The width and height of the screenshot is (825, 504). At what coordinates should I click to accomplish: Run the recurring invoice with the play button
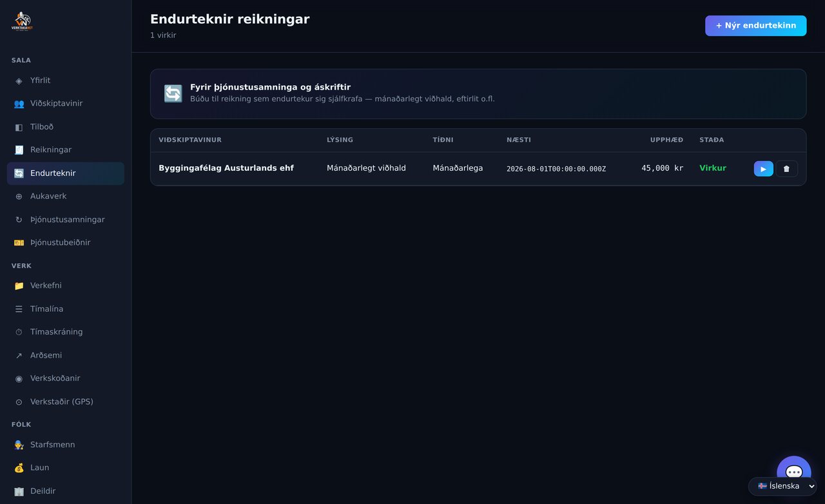coord(763,169)
